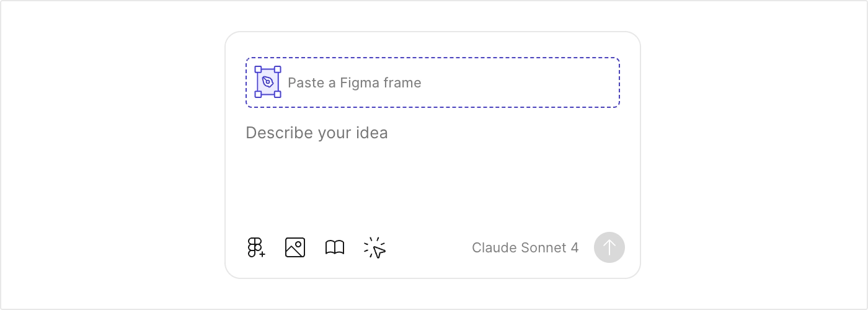Screen dimensions: 868x310
Task: Click the small plus on the Figma icon
Action: pos(262,254)
